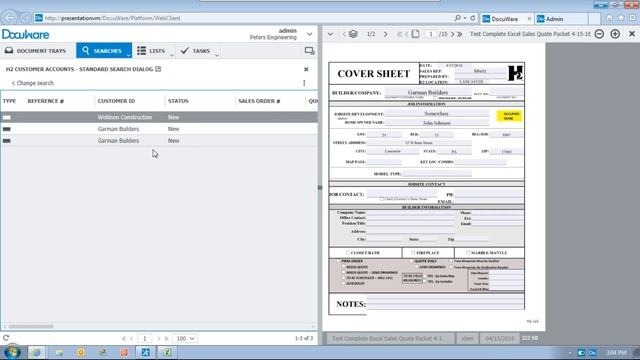The width and height of the screenshot is (640, 360).
Task: Click the viewer page number field
Action: point(431,34)
